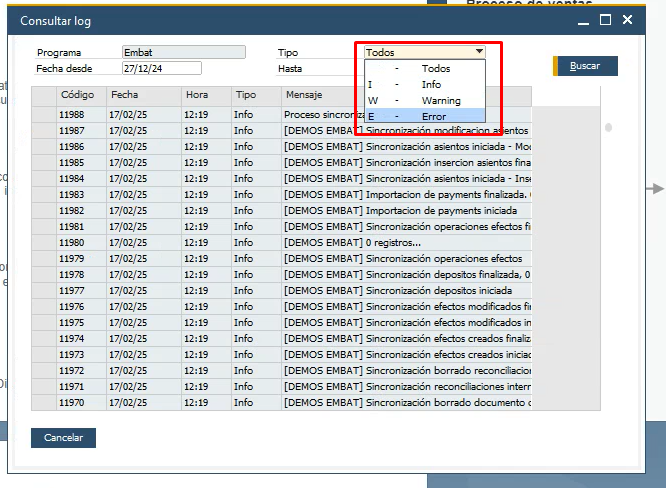Click the Fecha desde date field
The height and width of the screenshot is (488, 666).
(161, 68)
